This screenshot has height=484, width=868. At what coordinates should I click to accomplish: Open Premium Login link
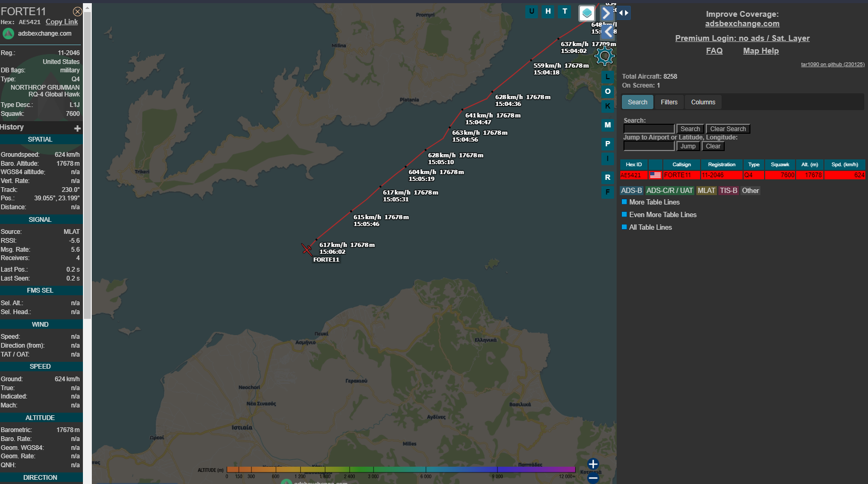coord(742,38)
